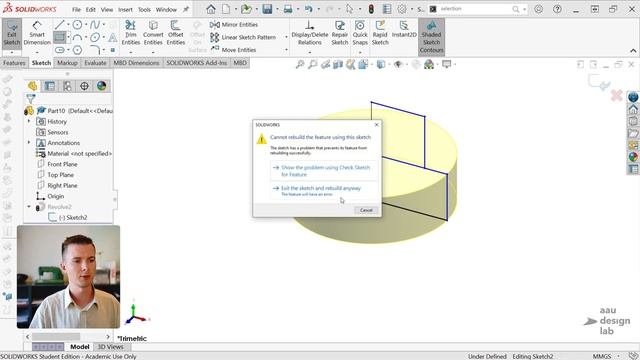Click Convert Entities
Screen dimensions: 640x360
pyautogui.click(x=153, y=33)
